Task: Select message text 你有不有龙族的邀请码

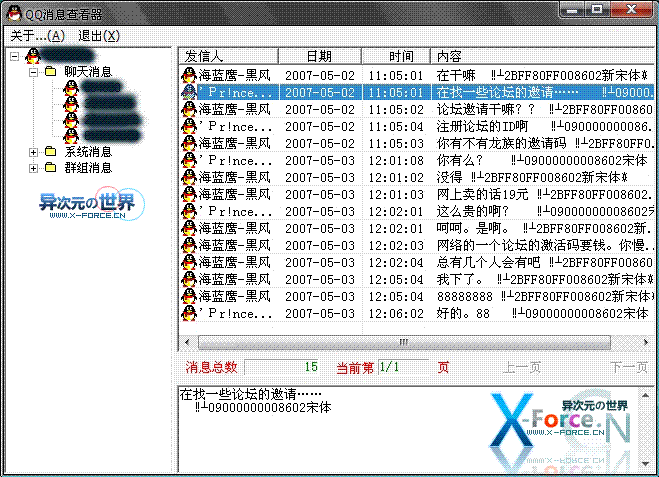Action: [501, 143]
